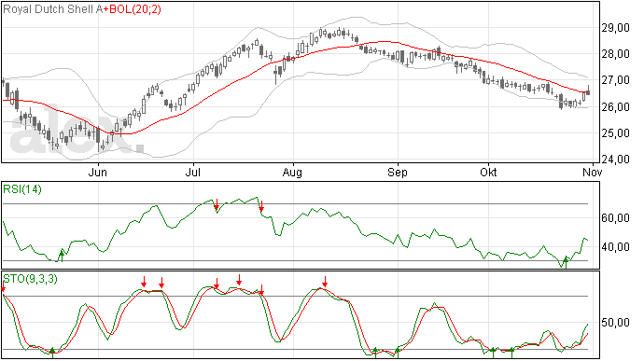The image size is (644, 361).
Task: Select the 26,00 price axis label
Action: pos(615,106)
